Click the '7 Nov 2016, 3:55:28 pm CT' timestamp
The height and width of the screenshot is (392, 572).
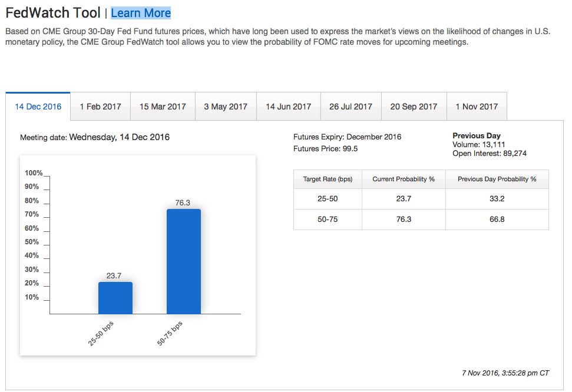point(505,373)
